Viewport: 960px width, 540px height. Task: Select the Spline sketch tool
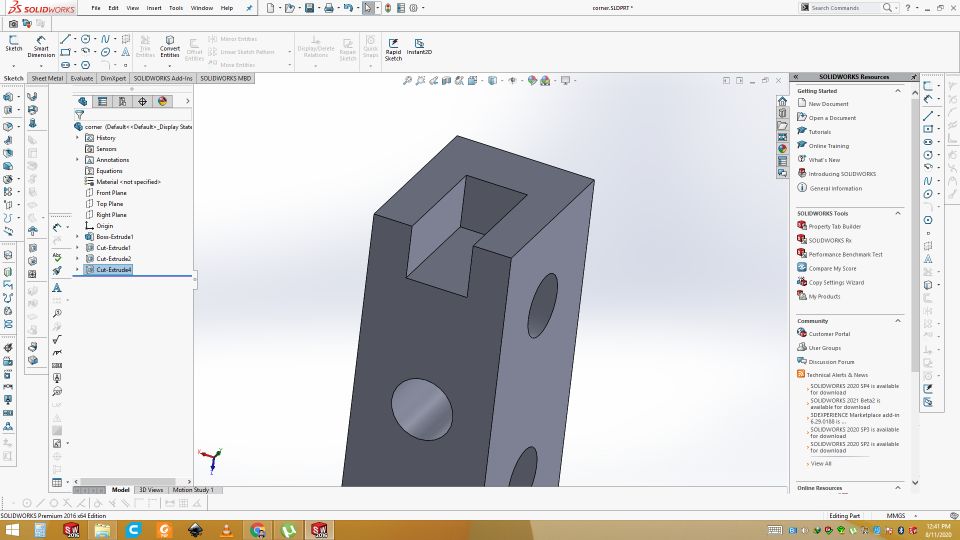105,39
